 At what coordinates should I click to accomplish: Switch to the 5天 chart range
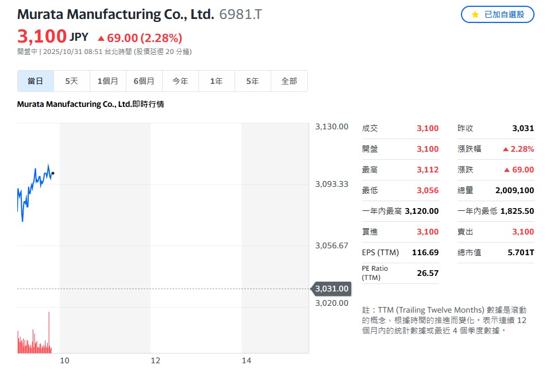tap(72, 81)
